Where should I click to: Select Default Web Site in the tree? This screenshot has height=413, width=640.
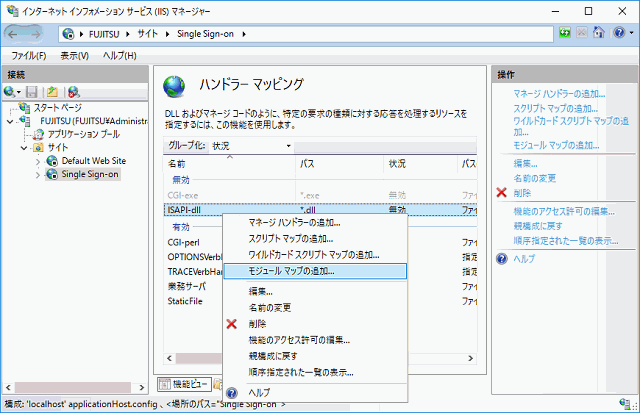93,161
